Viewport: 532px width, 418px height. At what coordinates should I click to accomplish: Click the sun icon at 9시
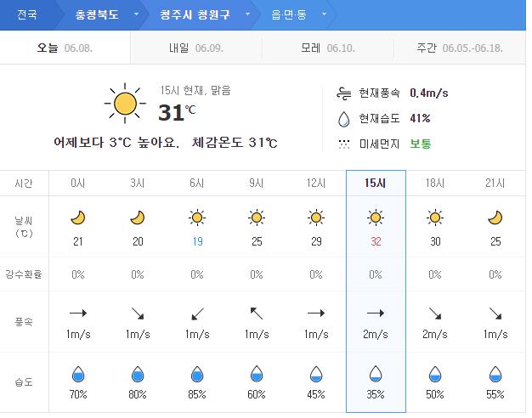pyautogui.click(x=257, y=217)
